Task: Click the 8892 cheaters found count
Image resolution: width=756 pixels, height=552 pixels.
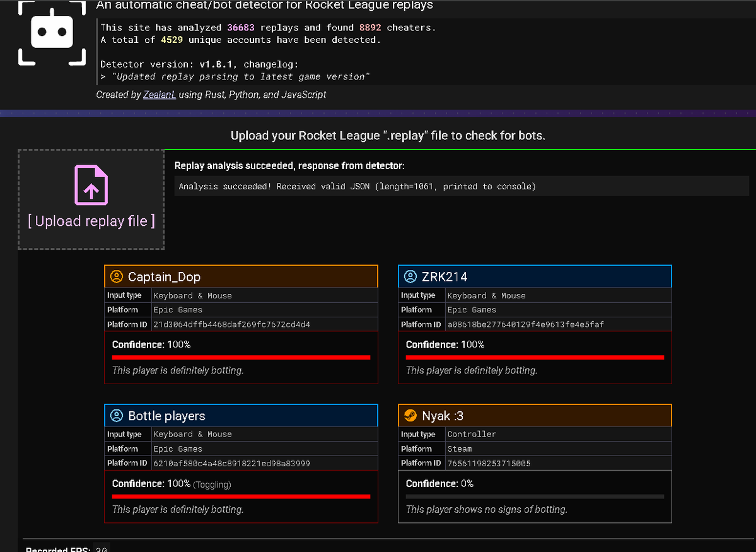Action: (370, 28)
